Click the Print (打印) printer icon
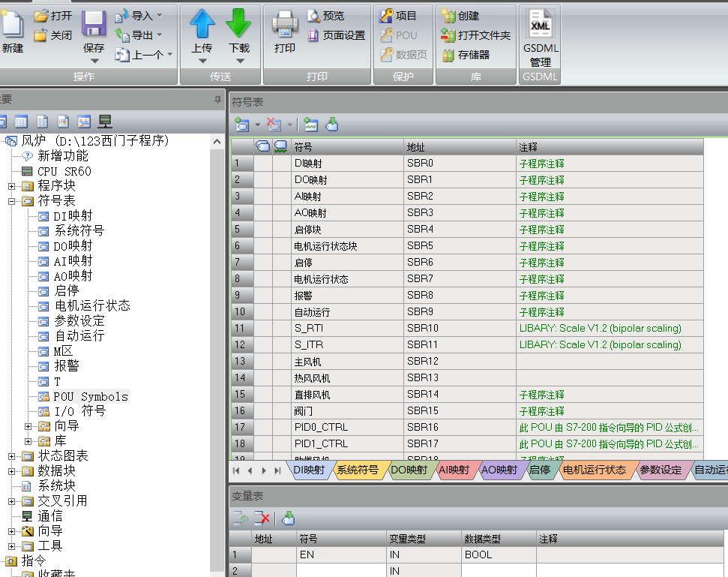The image size is (728, 577). (x=284, y=25)
